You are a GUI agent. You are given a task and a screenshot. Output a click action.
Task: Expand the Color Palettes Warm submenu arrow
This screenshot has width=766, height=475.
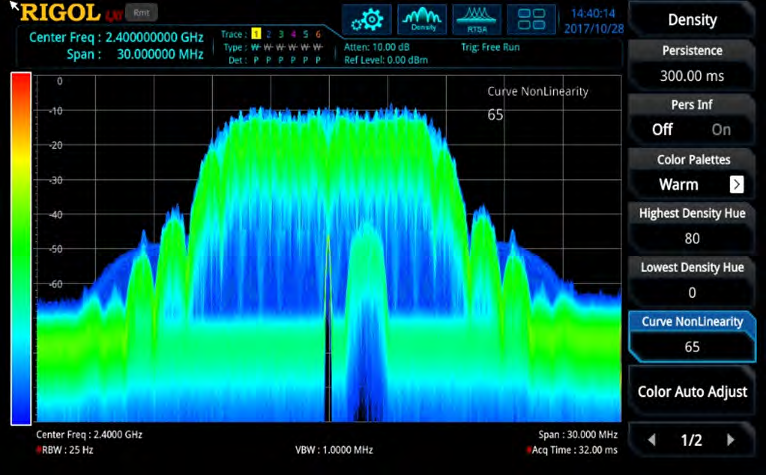pyautogui.click(x=737, y=184)
